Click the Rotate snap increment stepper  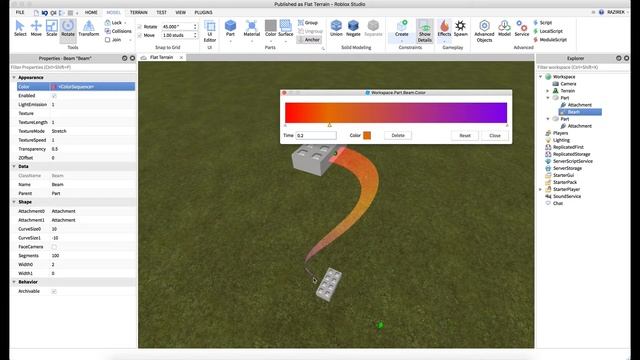coord(195,27)
